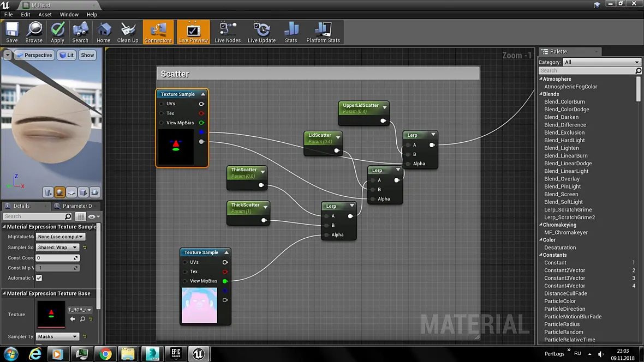Select the cube preview mesh icon
Viewport: 644px width, 362px height.
[83, 192]
